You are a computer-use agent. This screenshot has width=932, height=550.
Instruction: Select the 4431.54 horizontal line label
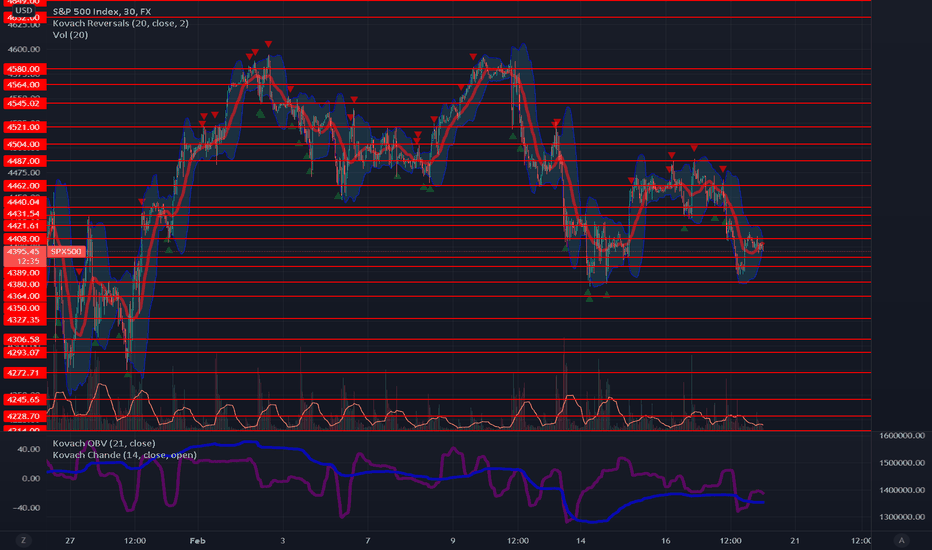click(24, 213)
